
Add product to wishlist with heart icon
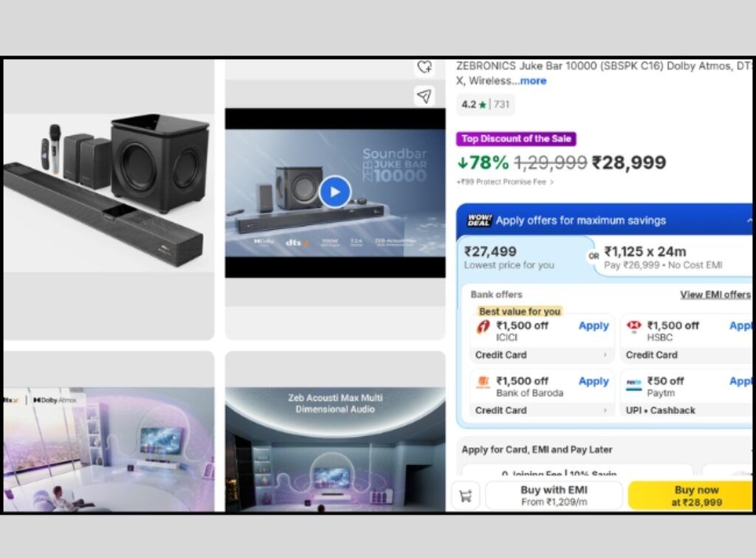[x=425, y=67]
